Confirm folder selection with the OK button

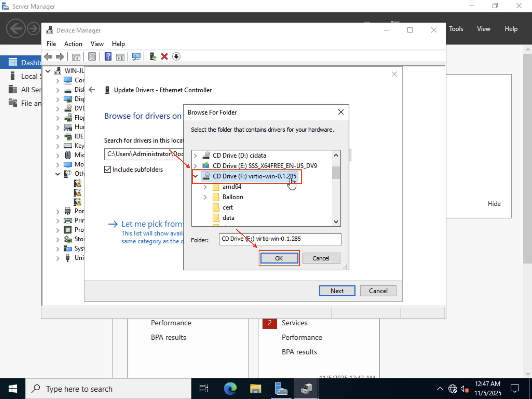(279, 258)
